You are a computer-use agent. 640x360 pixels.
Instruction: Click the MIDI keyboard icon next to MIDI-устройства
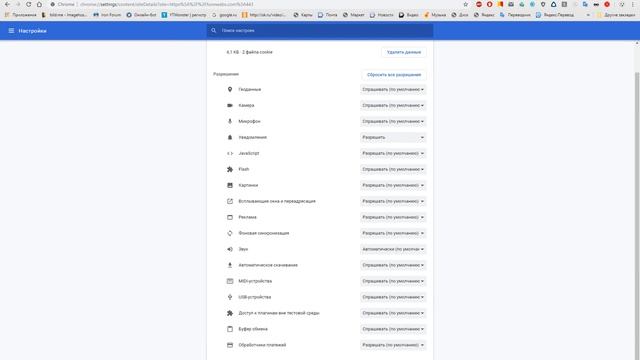click(230, 281)
